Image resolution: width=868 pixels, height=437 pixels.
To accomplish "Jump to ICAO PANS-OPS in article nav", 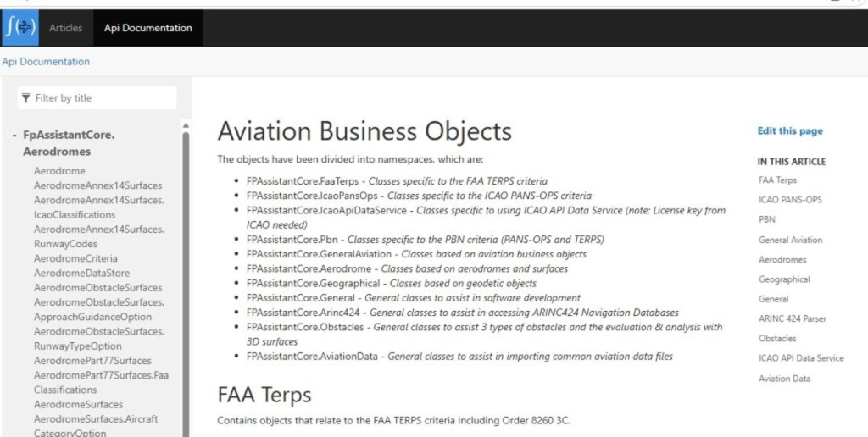I will click(790, 200).
